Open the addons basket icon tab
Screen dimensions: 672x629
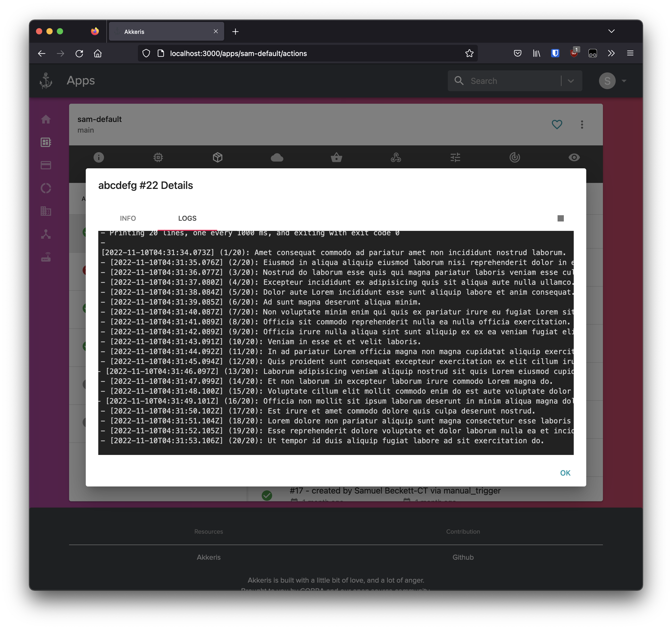click(x=336, y=157)
